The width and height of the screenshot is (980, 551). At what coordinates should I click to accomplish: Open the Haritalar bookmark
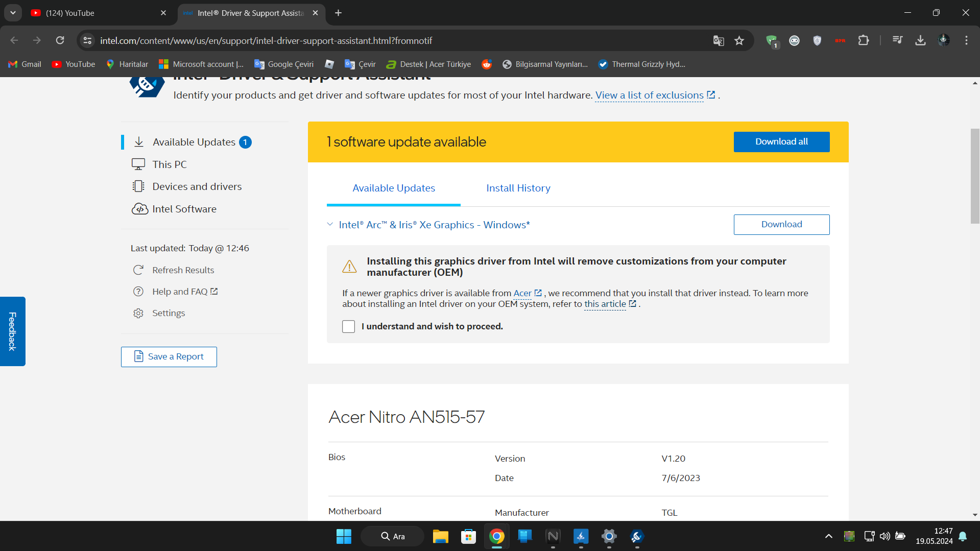[127, 64]
